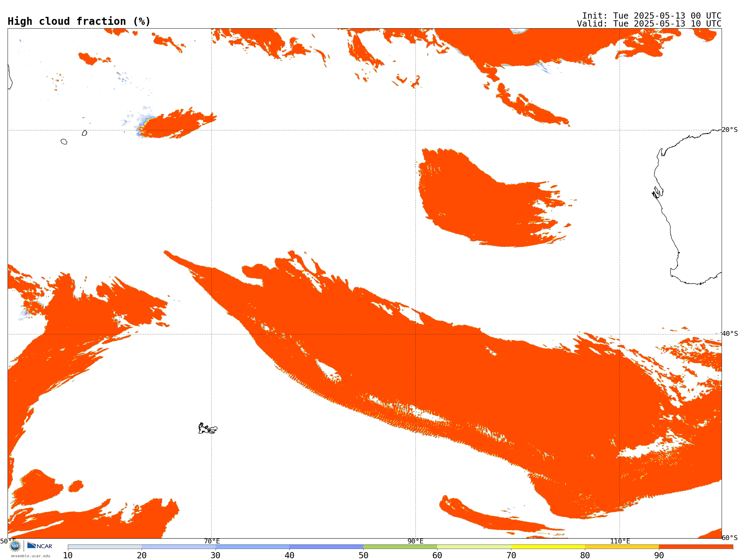Click the 20°S latitude label
The image size is (744, 560).
pyautogui.click(x=730, y=130)
